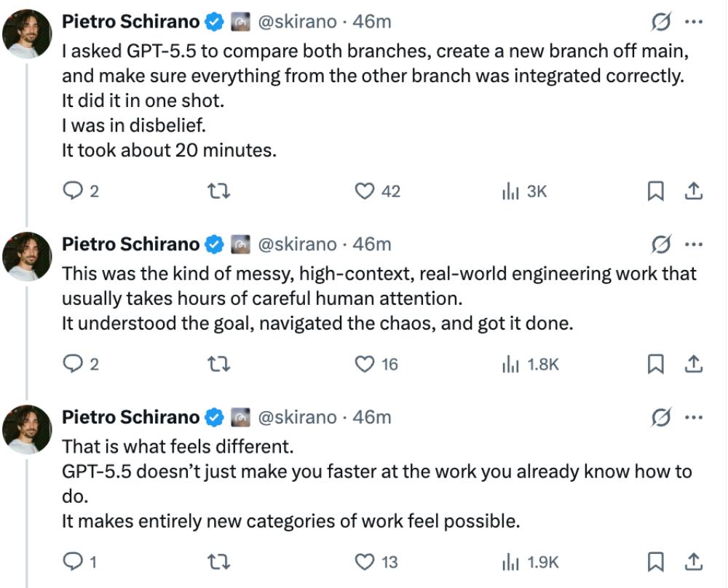Viewport: 728px width, 588px height.
Task: Like the tweet with 42 likes
Action: click(364, 191)
